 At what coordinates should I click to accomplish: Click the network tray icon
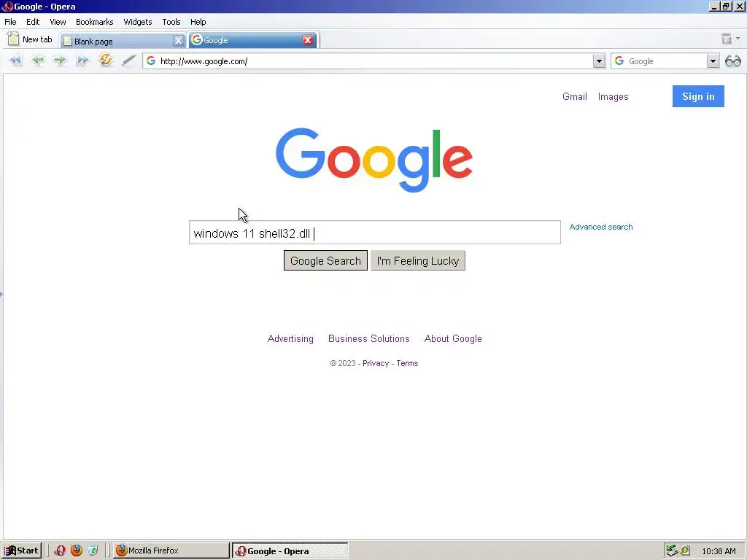pyautogui.click(x=672, y=551)
